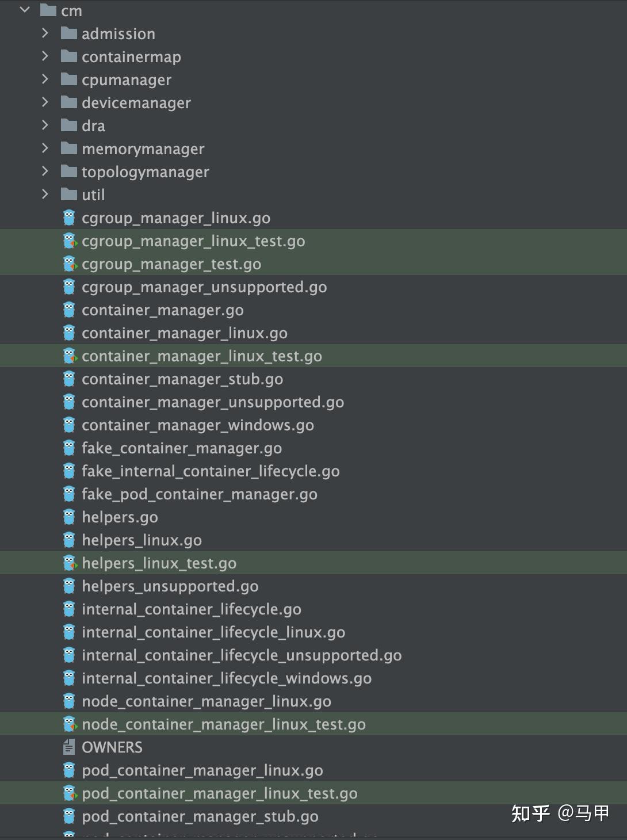Click the test icon of helpers_linux_test.go

click(70, 563)
